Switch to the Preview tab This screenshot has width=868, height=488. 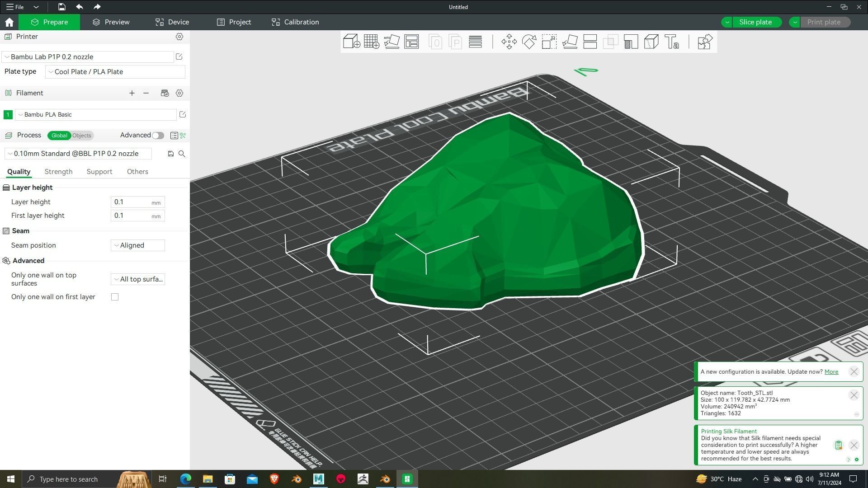[111, 22]
